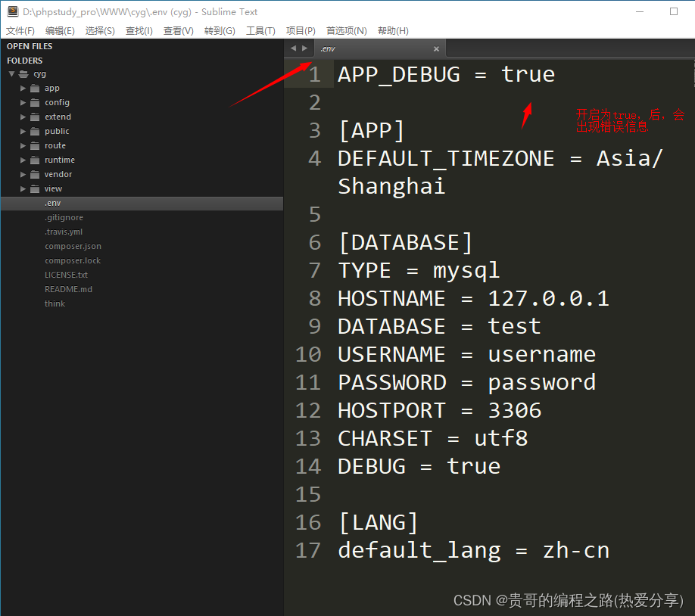Click the FOLDERS header
This screenshot has height=616, width=695.
(24, 61)
